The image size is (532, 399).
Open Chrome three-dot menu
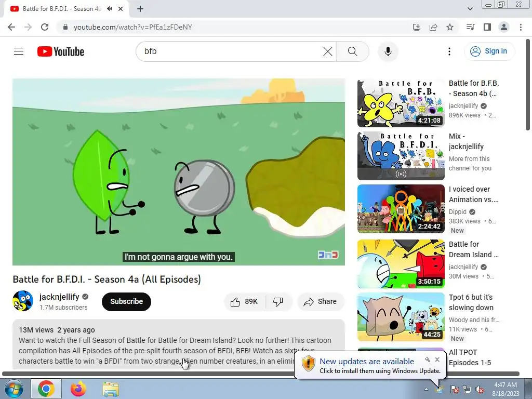[521, 27]
